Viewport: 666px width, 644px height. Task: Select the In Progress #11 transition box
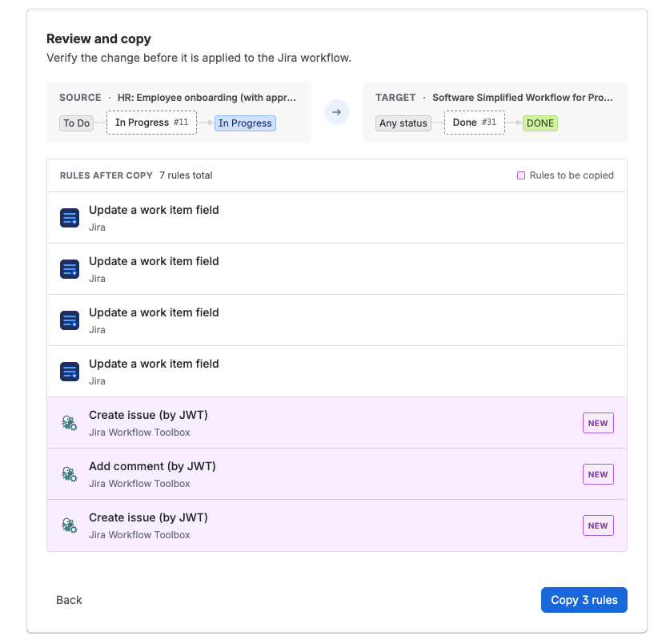(151, 123)
